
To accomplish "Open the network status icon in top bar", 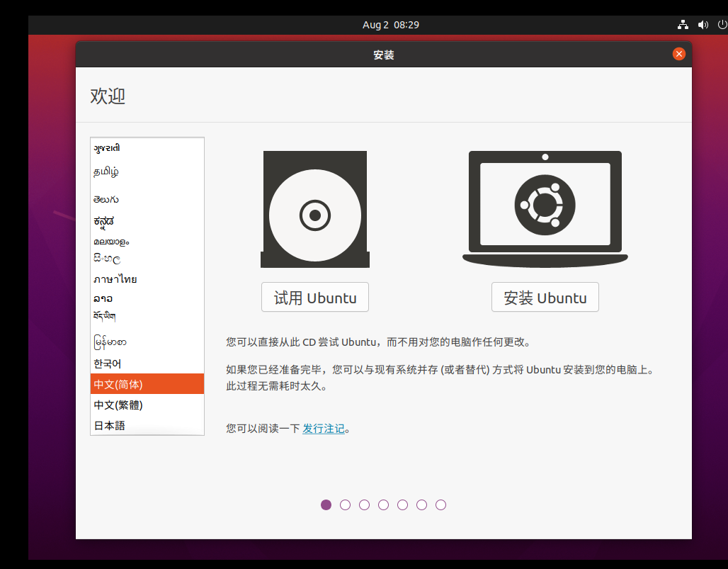I will (683, 25).
